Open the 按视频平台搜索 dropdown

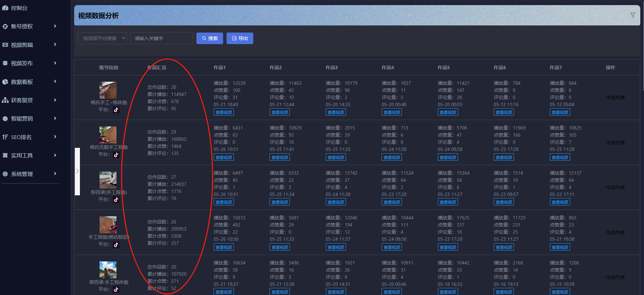point(102,38)
